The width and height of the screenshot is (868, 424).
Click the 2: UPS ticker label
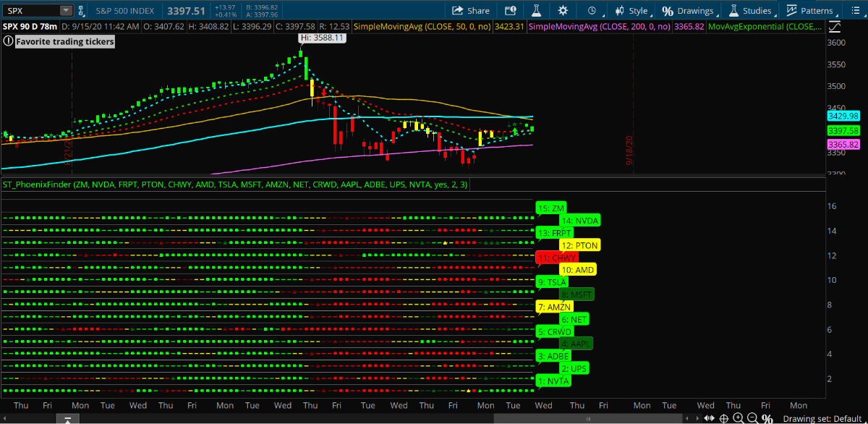(574, 368)
